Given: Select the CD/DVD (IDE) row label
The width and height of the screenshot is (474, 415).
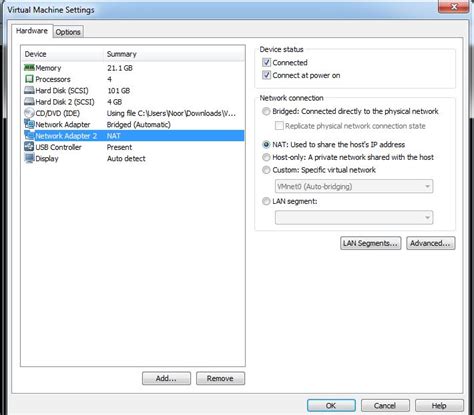Looking at the screenshot, I should click(58, 113).
